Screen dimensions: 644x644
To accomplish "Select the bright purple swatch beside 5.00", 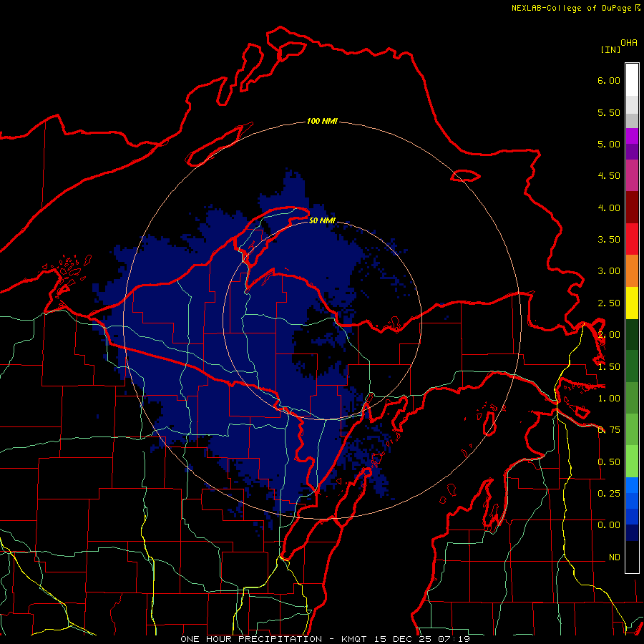I will tap(632, 136).
